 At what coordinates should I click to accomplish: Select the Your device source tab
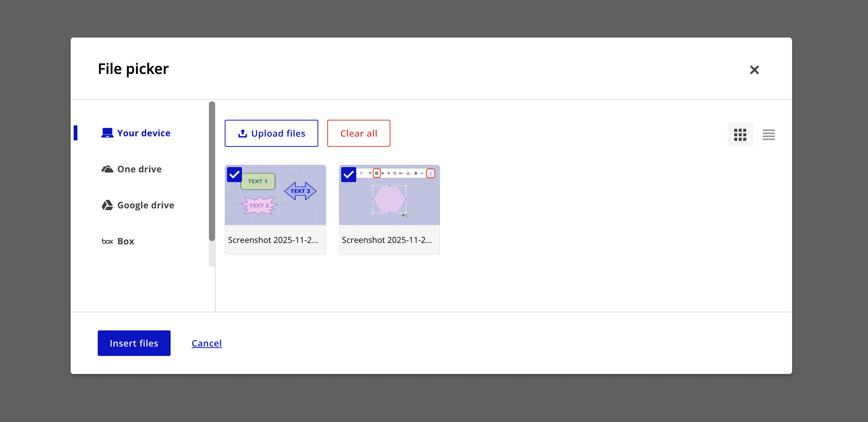pyautogui.click(x=144, y=133)
